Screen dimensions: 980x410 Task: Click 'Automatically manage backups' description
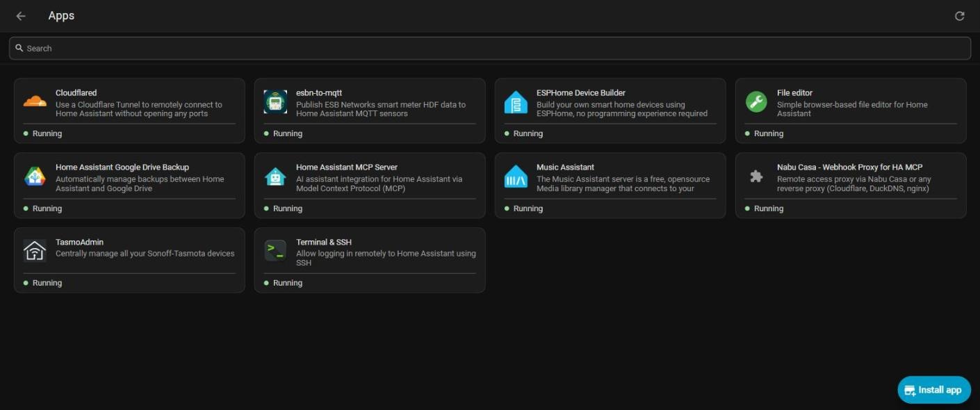click(140, 183)
